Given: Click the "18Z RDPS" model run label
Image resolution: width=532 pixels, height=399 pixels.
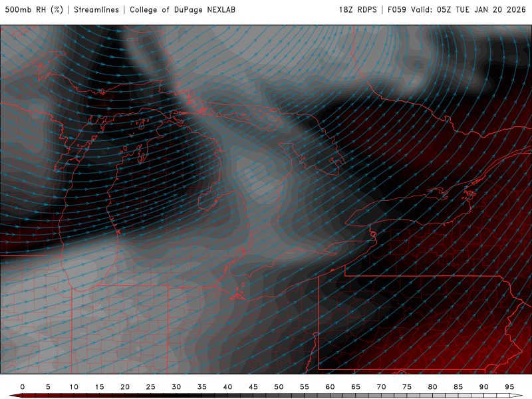Looking at the screenshot, I should pyautogui.click(x=358, y=10).
